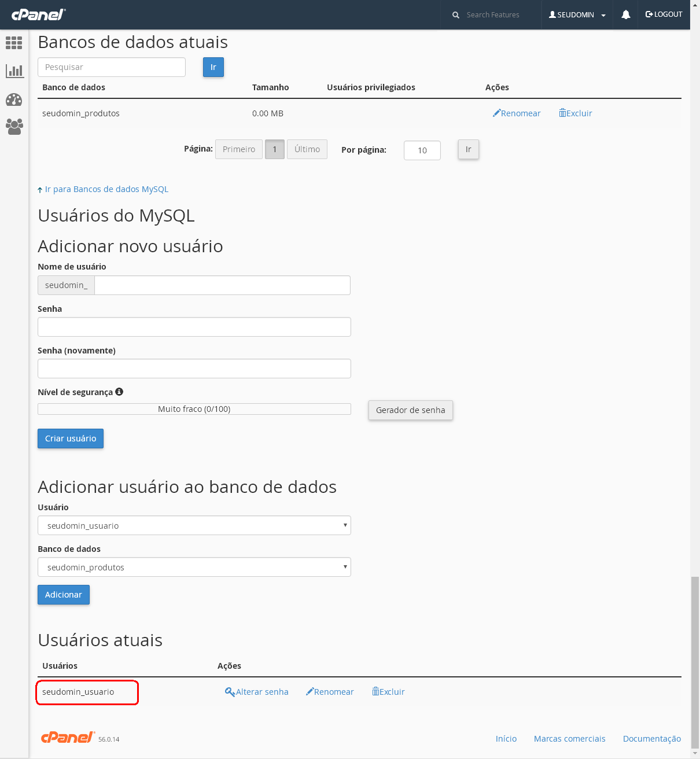Click the Criar usuário button
The height and width of the screenshot is (759, 700).
pyautogui.click(x=71, y=439)
